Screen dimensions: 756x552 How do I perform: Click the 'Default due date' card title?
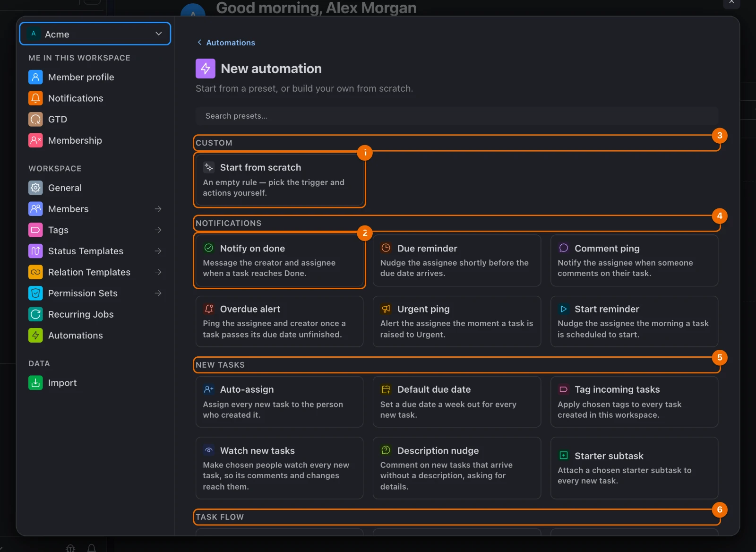point(434,389)
